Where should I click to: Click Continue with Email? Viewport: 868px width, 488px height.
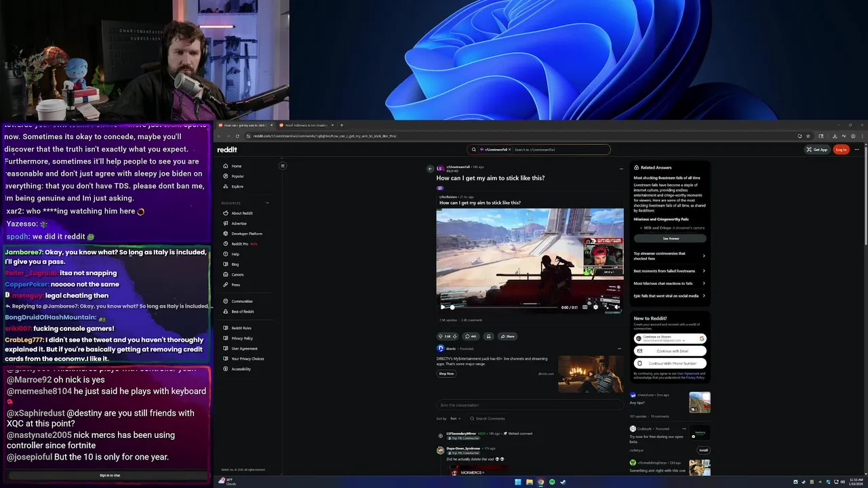tap(670, 351)
